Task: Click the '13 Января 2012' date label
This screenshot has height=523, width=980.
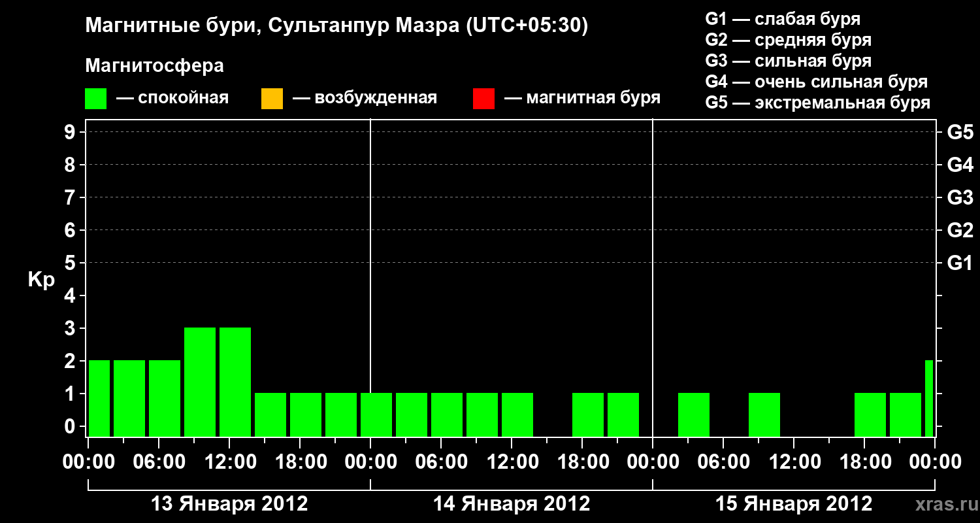Action: point(229,504)
